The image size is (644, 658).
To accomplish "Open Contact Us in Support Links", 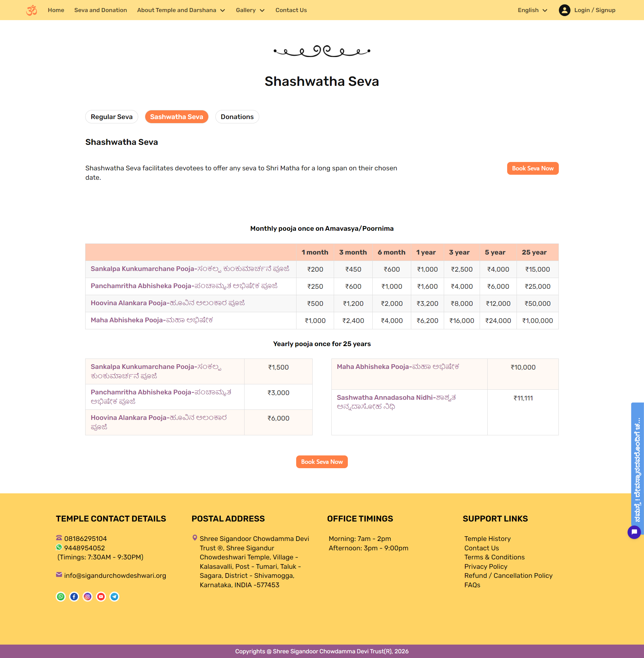I will (481, 548).
